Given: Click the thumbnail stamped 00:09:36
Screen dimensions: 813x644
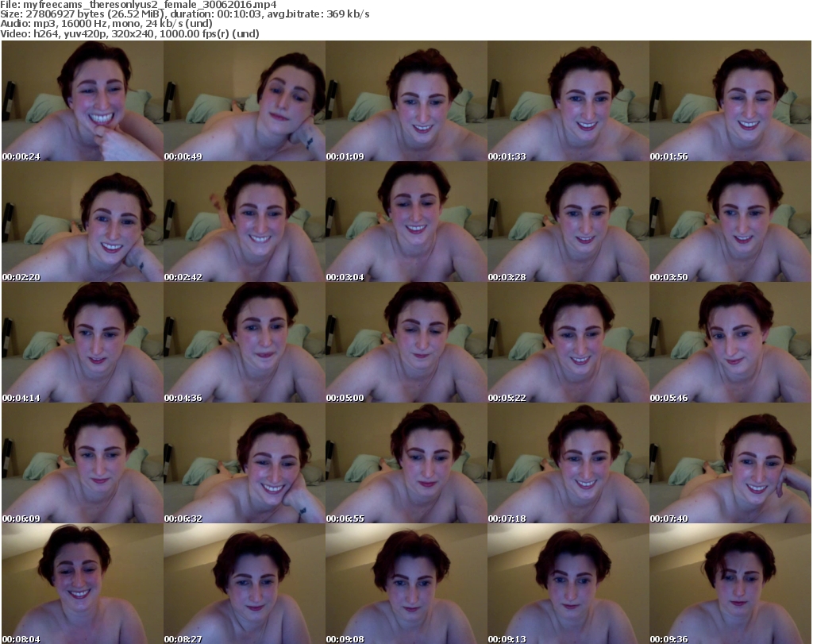Looking at the screenshot, I should pyautogui.click(x=730, y=584).
